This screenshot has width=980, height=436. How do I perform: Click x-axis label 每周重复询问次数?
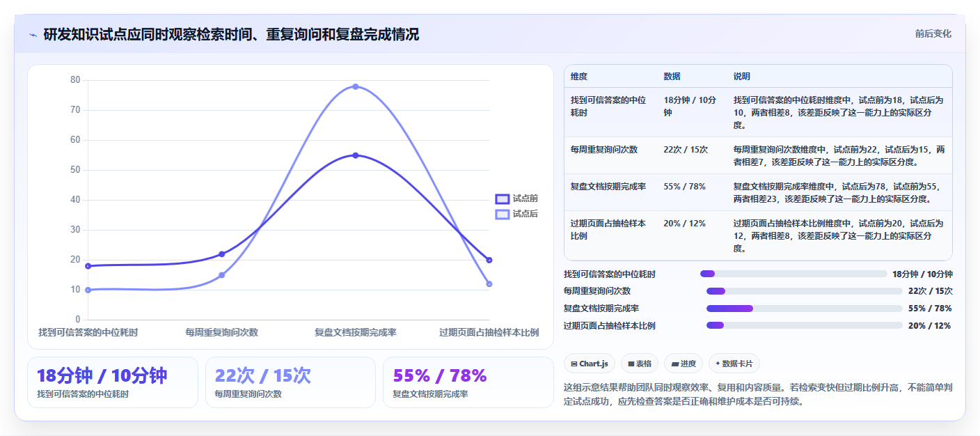click(221, 333)
